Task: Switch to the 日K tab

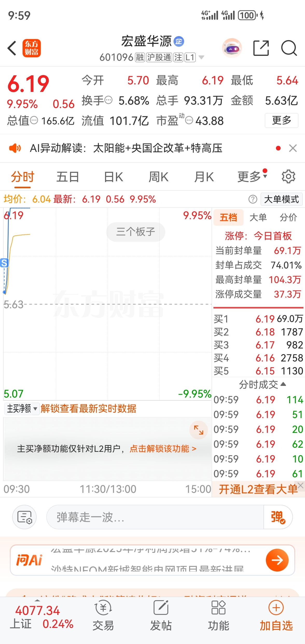Action: [x=114, y=177]
